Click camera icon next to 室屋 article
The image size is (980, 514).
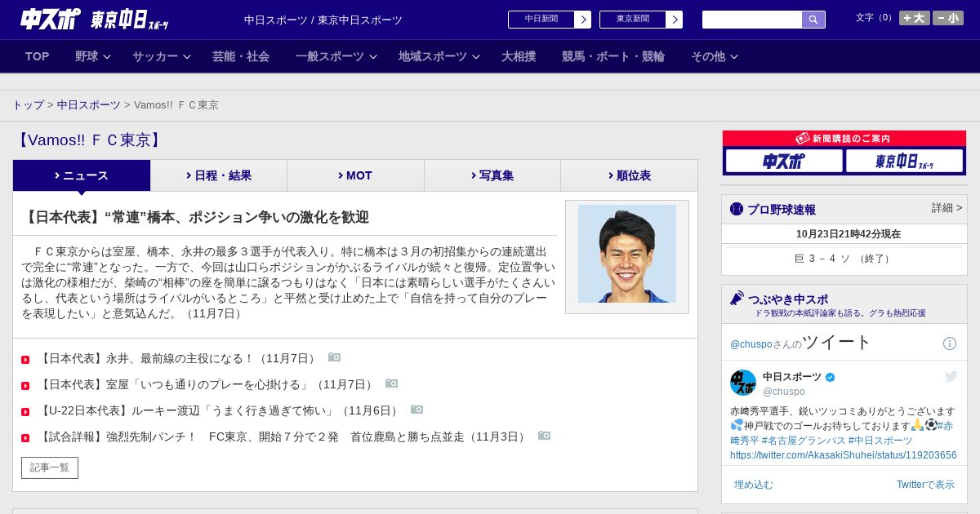pos(391,383)
